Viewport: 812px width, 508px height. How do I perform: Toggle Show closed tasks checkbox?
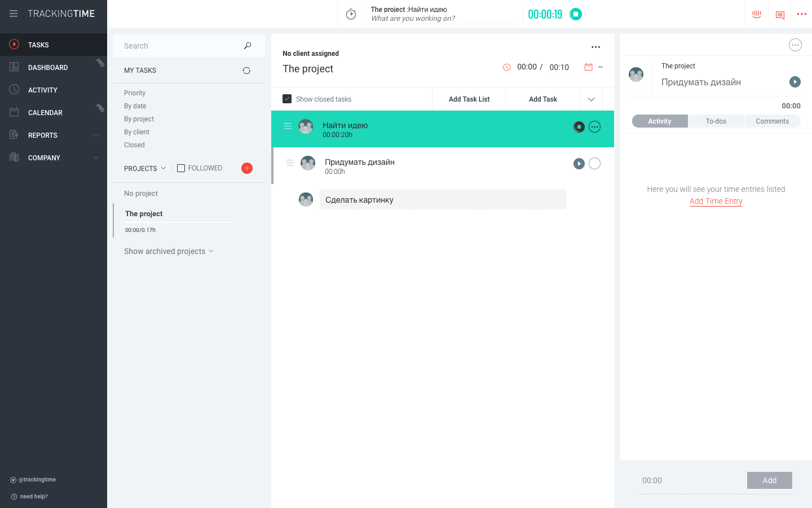pyautogui.click(x=287, y=99)
